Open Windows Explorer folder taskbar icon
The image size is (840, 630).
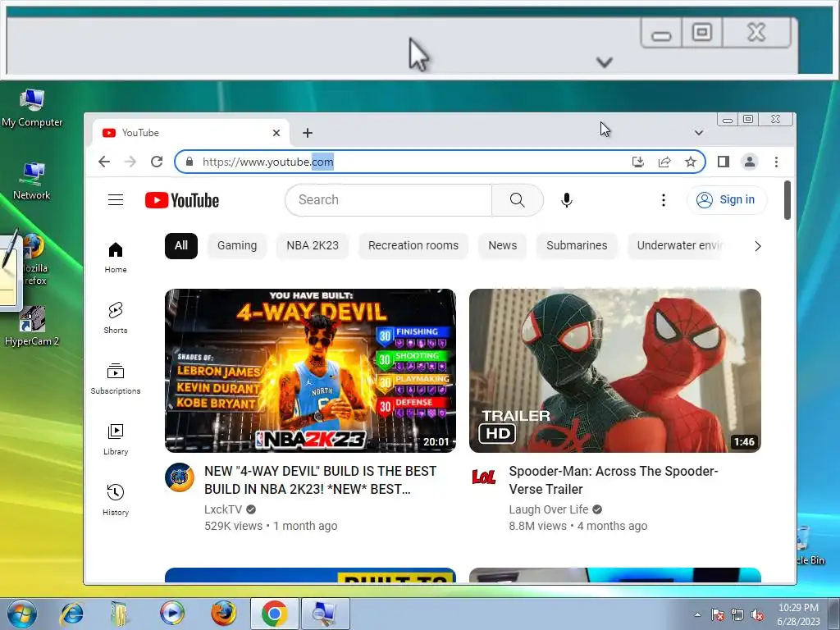click(121, 614)
